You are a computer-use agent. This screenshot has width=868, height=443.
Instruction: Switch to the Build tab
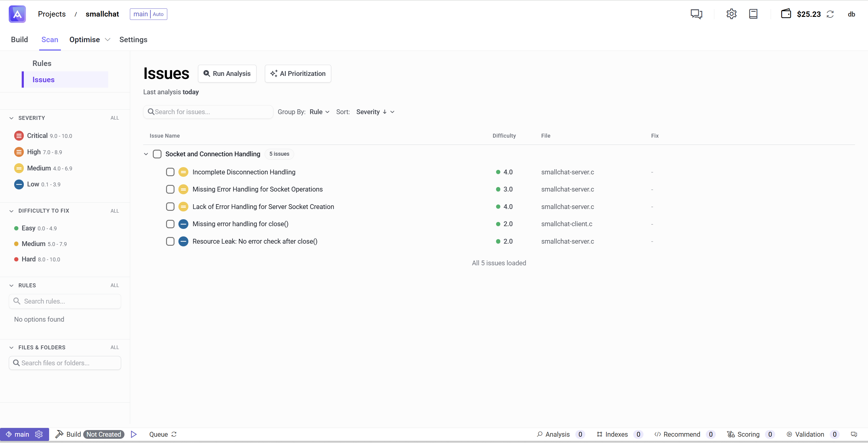point(19,40)
